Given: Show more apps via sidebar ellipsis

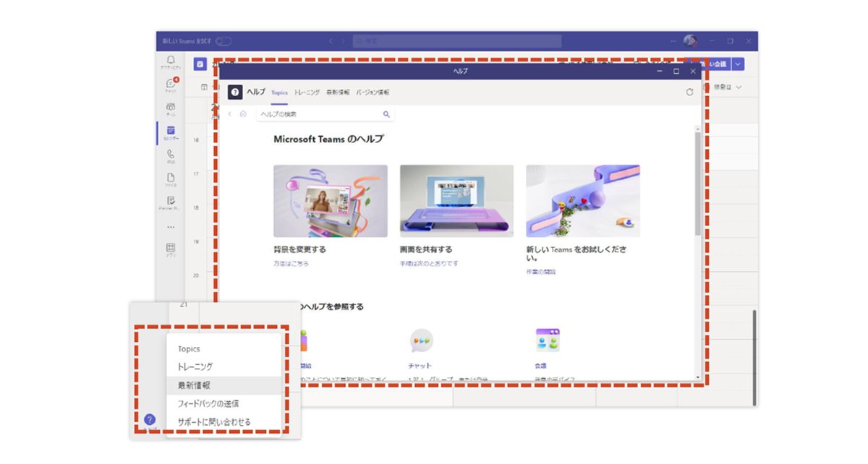Looking at the screenshot, I should point(171,226).
